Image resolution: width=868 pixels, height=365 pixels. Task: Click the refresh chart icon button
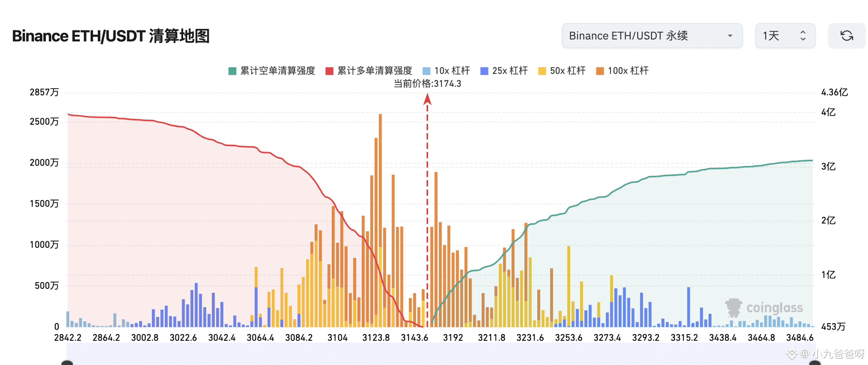click(846, 36)
